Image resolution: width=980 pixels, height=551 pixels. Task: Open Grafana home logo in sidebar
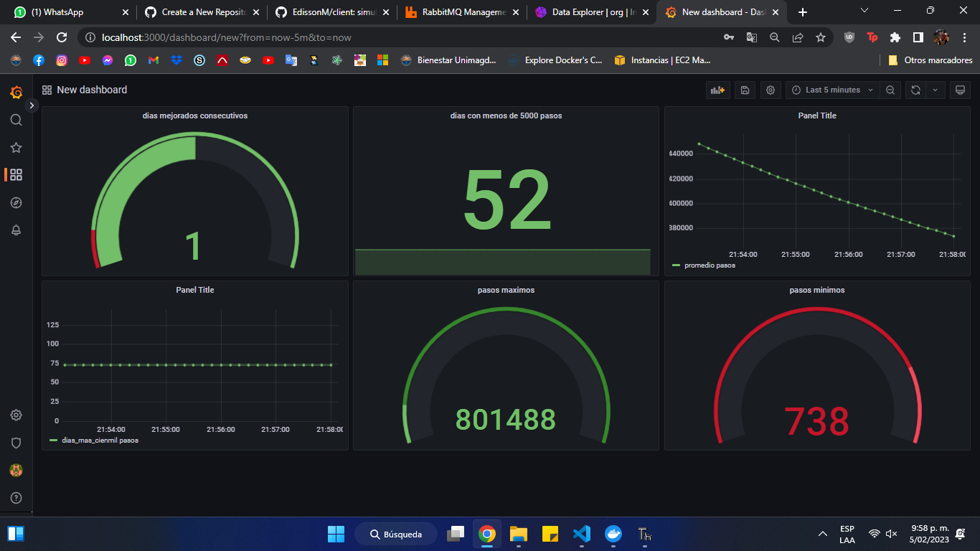coord(16,92)
